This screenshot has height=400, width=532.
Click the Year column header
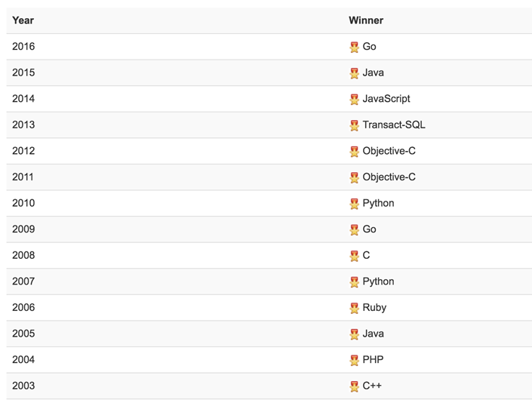click(23, 20)
